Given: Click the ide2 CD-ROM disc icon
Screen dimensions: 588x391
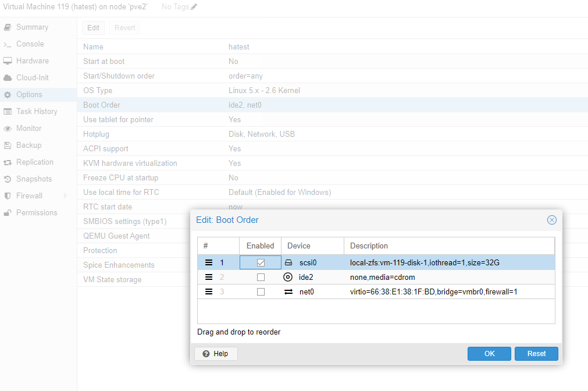Looking at the screenshot, I should coord(288,277).
